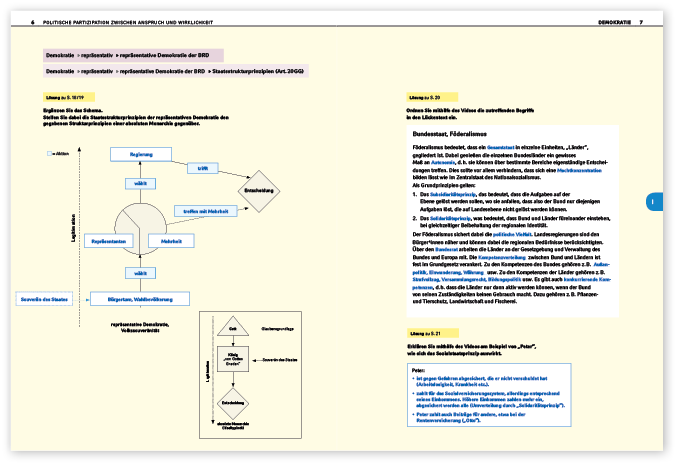677x465 pixels.
Task: Click the Aktion legend square
Action: click(x=48, y=153)
